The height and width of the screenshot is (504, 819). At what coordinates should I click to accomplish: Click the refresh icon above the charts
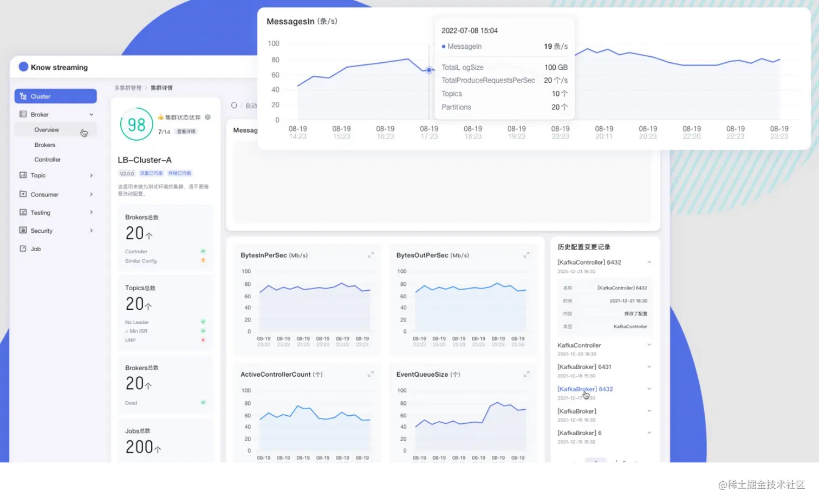[x=234, y=106]
